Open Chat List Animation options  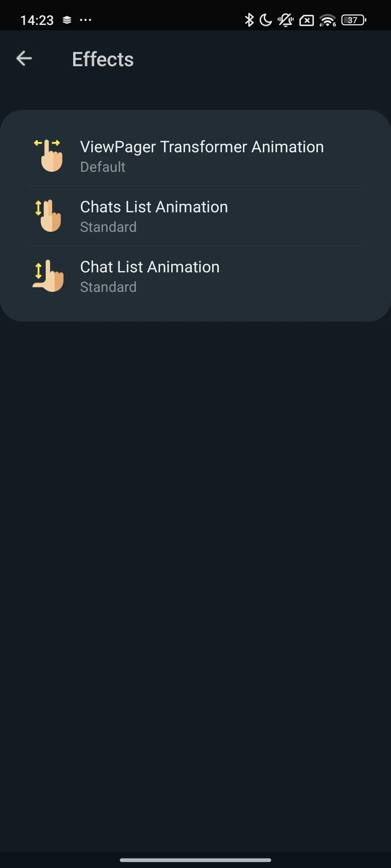tap(150, 267)
